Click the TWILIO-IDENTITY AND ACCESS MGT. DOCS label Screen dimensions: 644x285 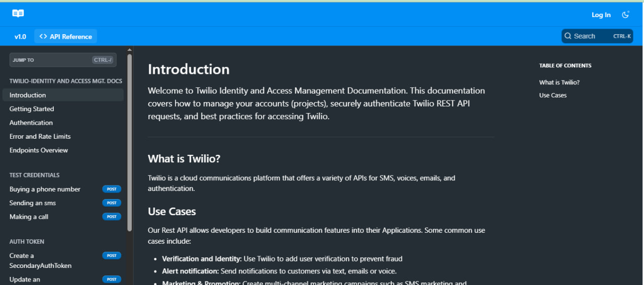[x=66, y=81]
